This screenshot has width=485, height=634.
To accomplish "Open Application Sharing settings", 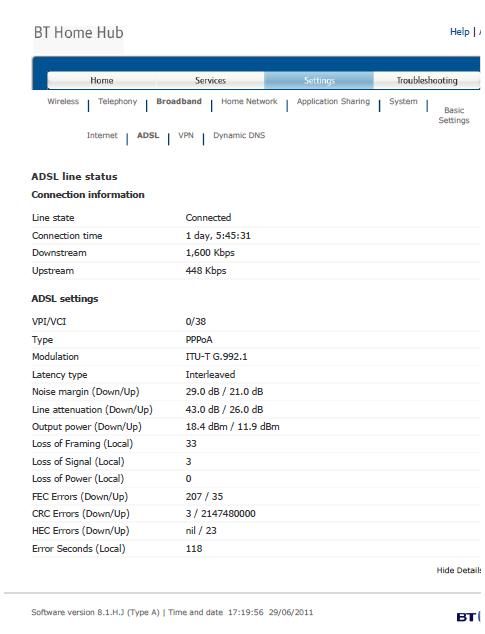I will (333, 101).
